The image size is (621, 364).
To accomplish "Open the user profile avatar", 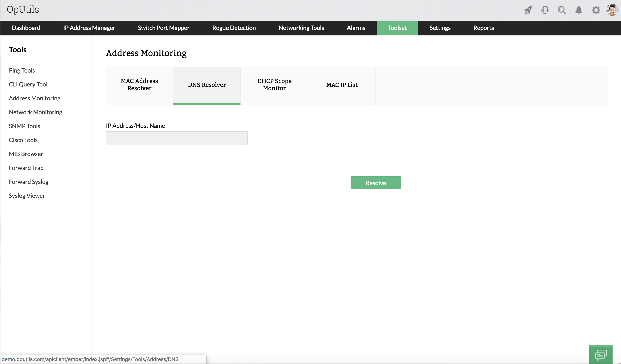I will pos(612,10).
